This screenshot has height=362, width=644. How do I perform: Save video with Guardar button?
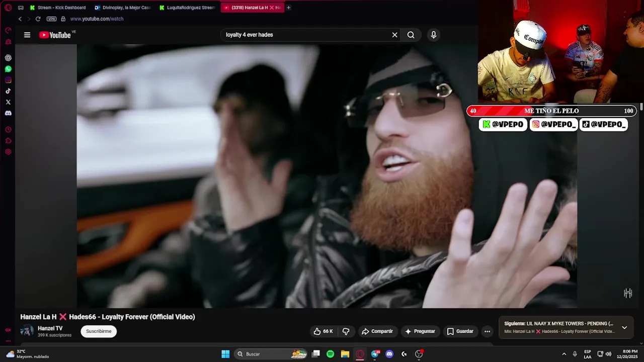[460, 331]
